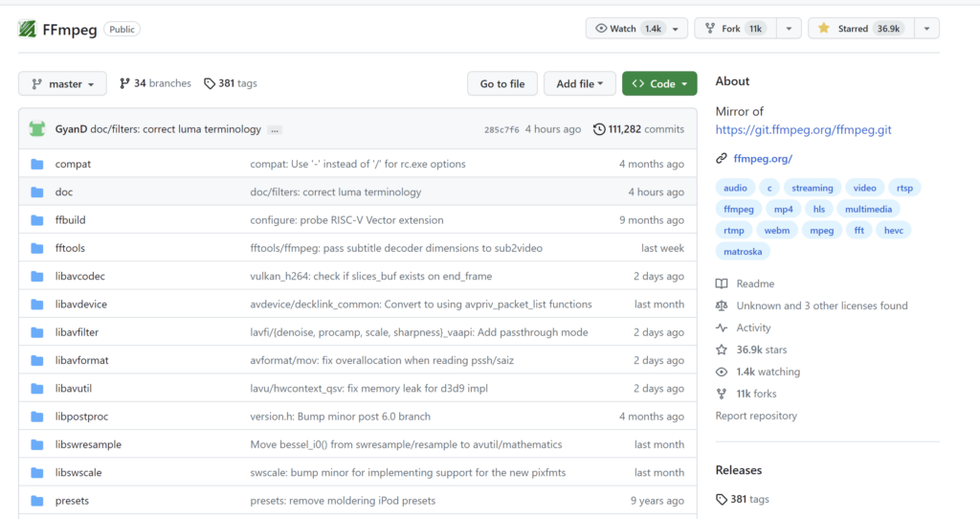This screenshot has height=519, width=980.
Task: Select the streaming topic tag
Action: (x=813, y=188)
